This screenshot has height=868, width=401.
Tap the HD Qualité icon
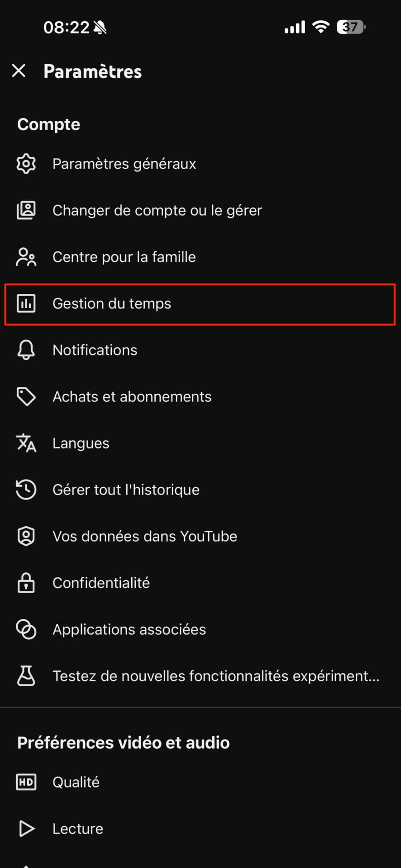pos(26,782)
